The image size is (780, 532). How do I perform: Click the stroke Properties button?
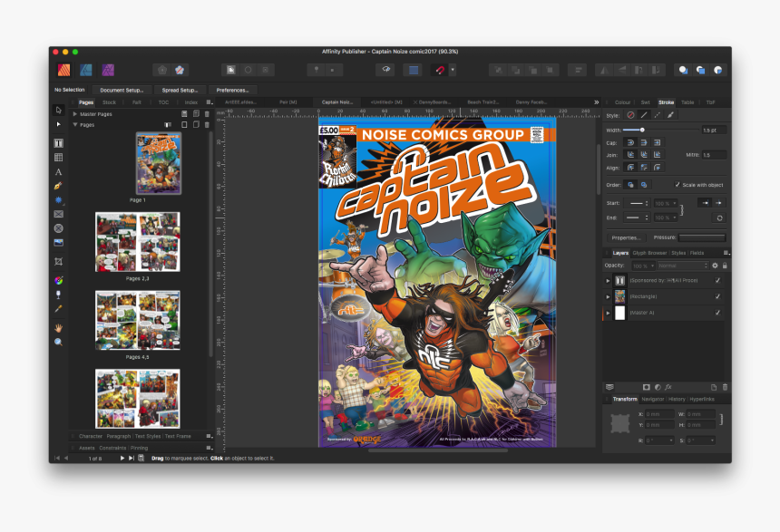click(626, 237)
